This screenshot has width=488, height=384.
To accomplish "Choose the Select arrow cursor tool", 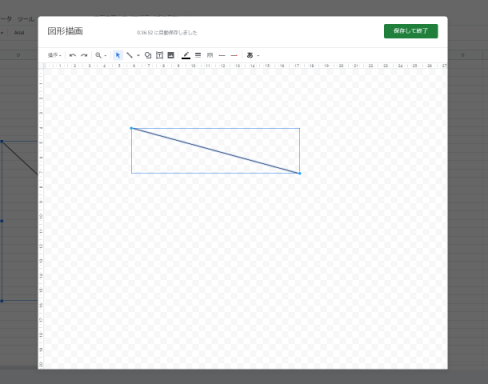I will pyautogui.click(x=118, y=55).
